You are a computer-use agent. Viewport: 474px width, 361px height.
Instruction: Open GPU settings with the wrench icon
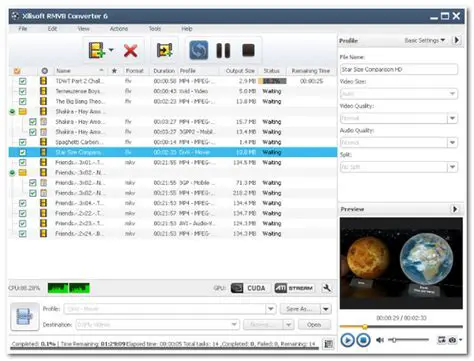[x=327, y=288]
